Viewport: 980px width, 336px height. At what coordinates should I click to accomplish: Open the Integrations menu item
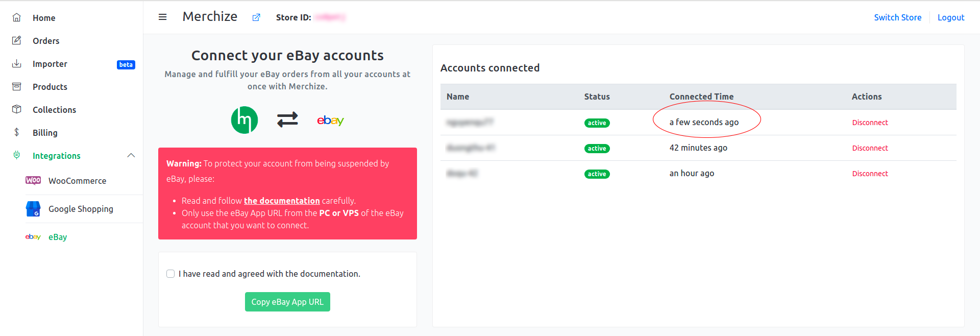point(57,156)
